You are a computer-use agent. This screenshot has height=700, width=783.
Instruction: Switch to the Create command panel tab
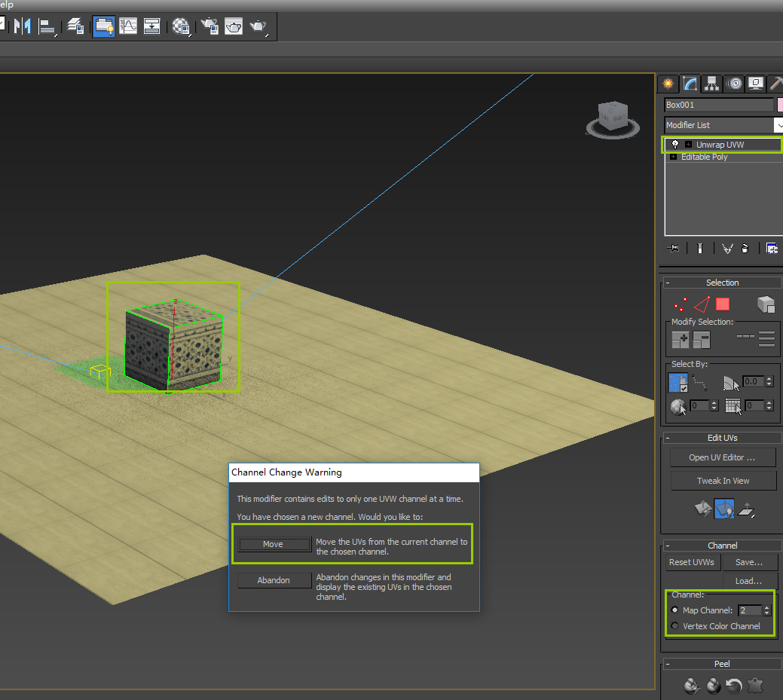(x=668, y=84)
